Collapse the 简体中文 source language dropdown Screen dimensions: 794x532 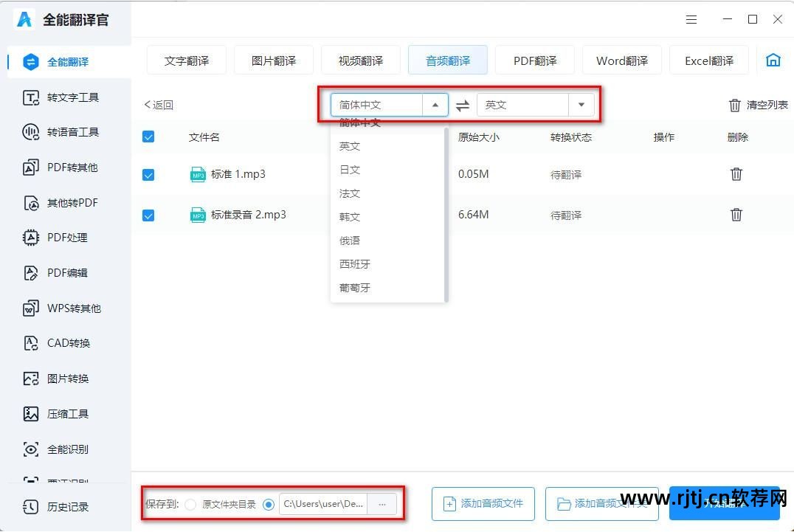[435, 106]
